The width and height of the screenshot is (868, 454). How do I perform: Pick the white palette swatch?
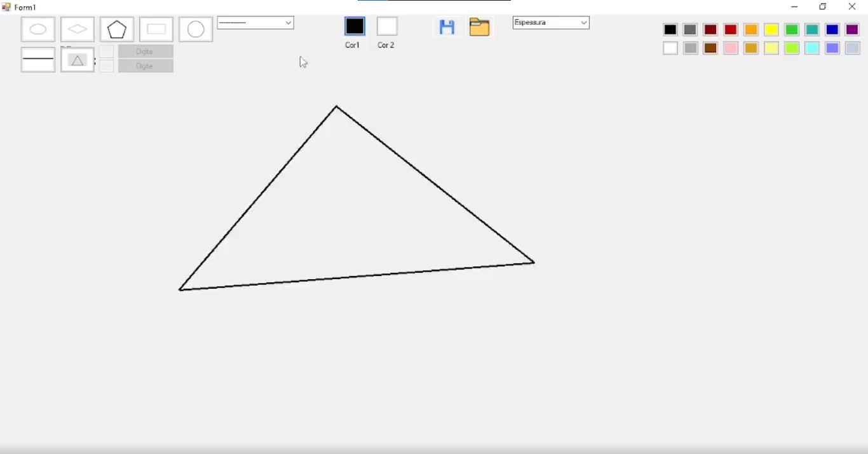tap(670, 48)
